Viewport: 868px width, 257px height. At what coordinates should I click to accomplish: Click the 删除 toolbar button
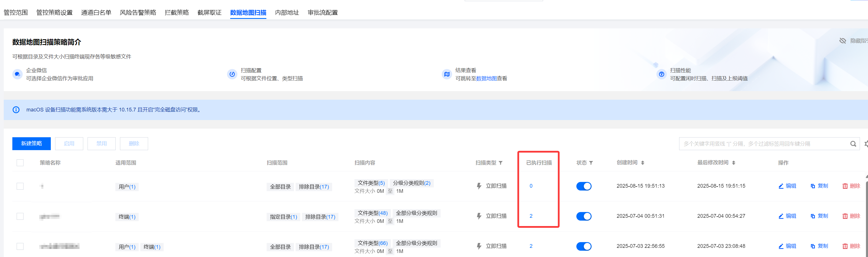(134, 144)
